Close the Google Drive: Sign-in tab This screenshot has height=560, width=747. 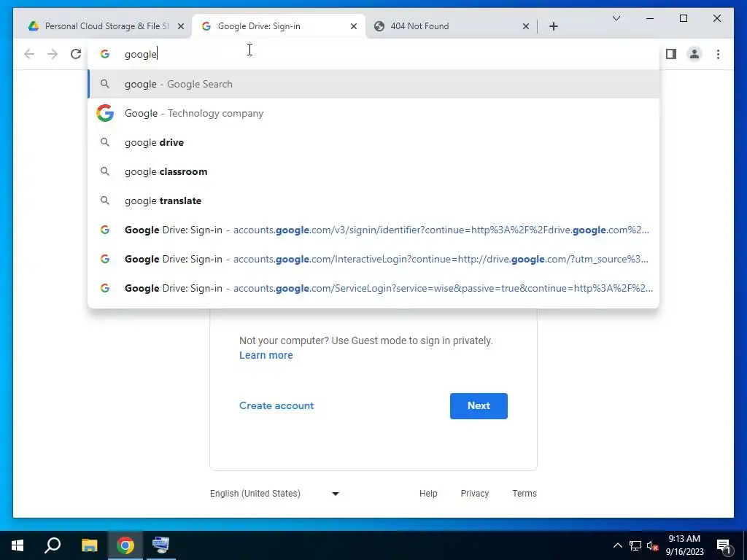(x=354, y=26)
